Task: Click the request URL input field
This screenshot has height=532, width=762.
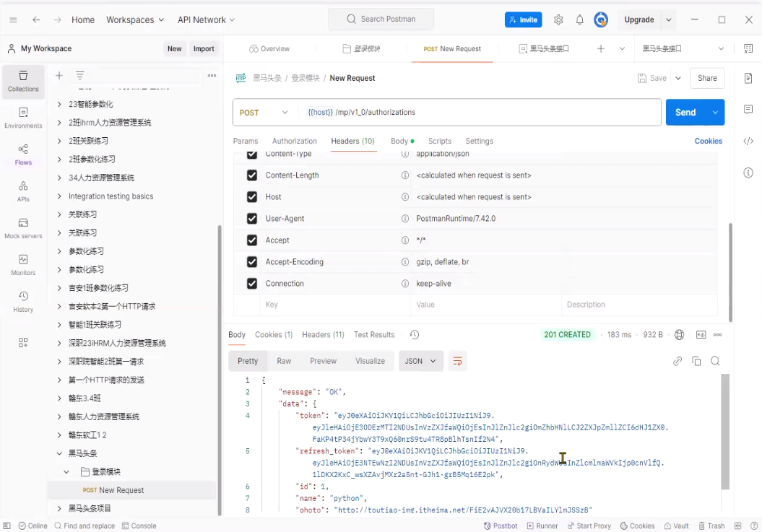Action: click(x=481, y=112)
